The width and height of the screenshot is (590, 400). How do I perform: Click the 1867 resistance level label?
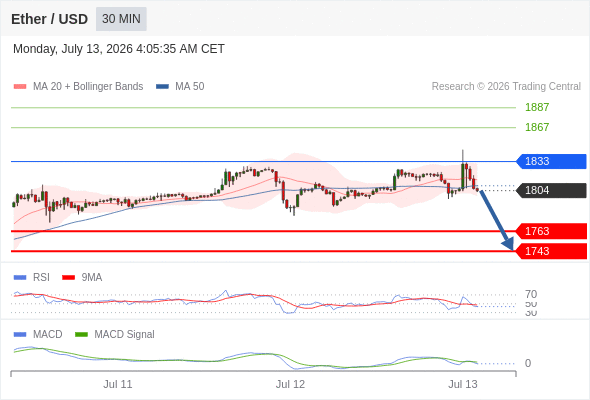click(537, 127)
